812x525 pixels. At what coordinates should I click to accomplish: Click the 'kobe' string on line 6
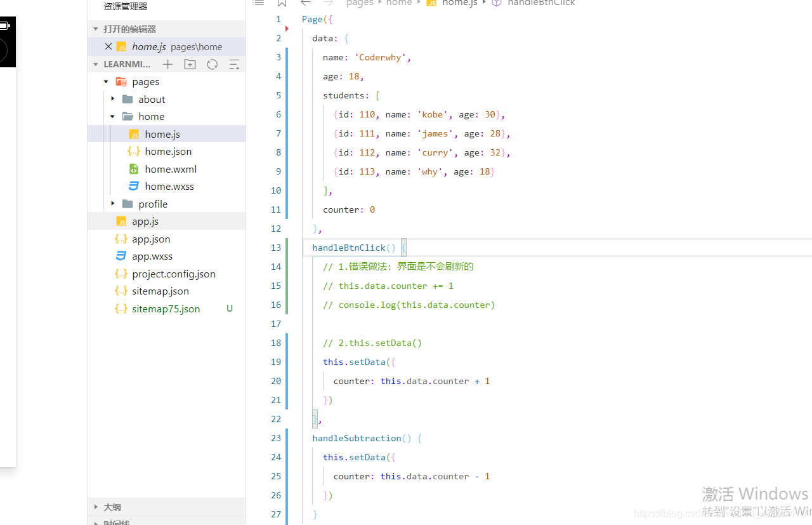pyautogui.click(x=433, y=114)
